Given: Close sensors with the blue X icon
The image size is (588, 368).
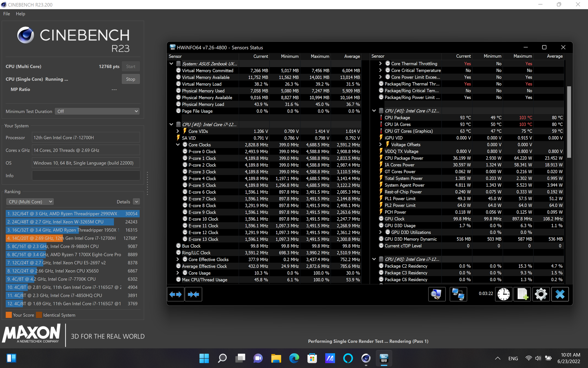Looking at the screenshot, I should pyautogui.click(x=560, y=294).
